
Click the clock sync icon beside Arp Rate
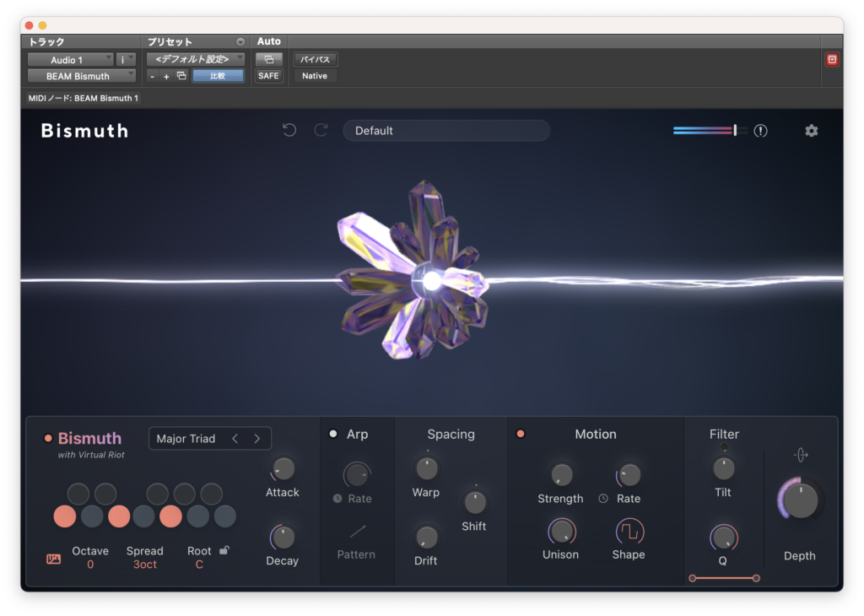coord(337,499)
